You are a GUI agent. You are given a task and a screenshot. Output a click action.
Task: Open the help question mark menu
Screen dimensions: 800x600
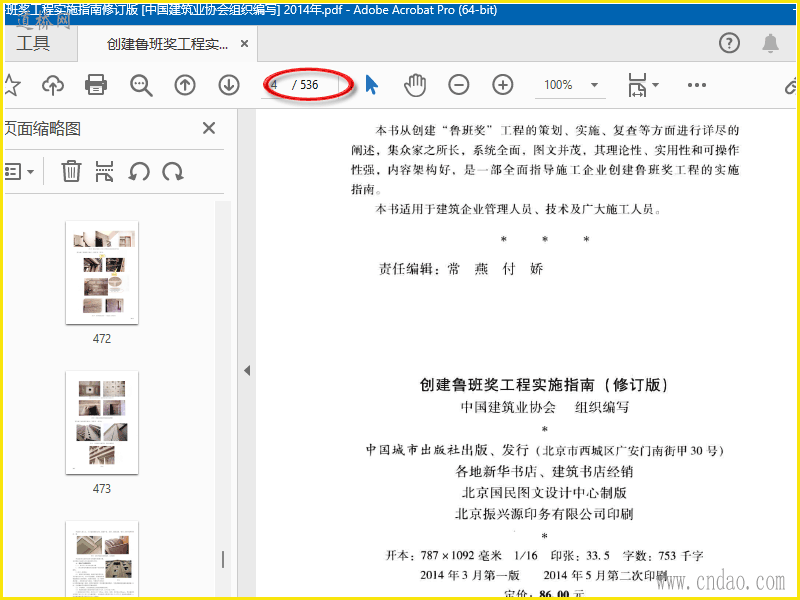click(x=729, y=43)
